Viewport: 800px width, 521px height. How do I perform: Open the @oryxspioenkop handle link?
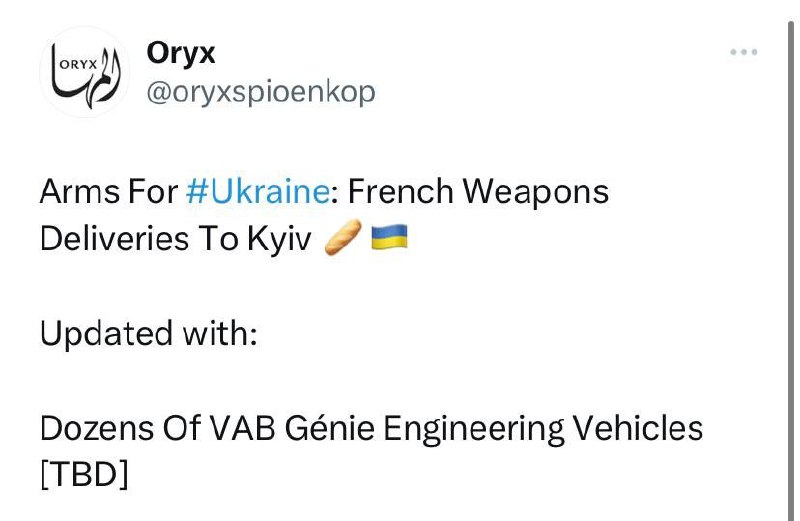(261, 92)
